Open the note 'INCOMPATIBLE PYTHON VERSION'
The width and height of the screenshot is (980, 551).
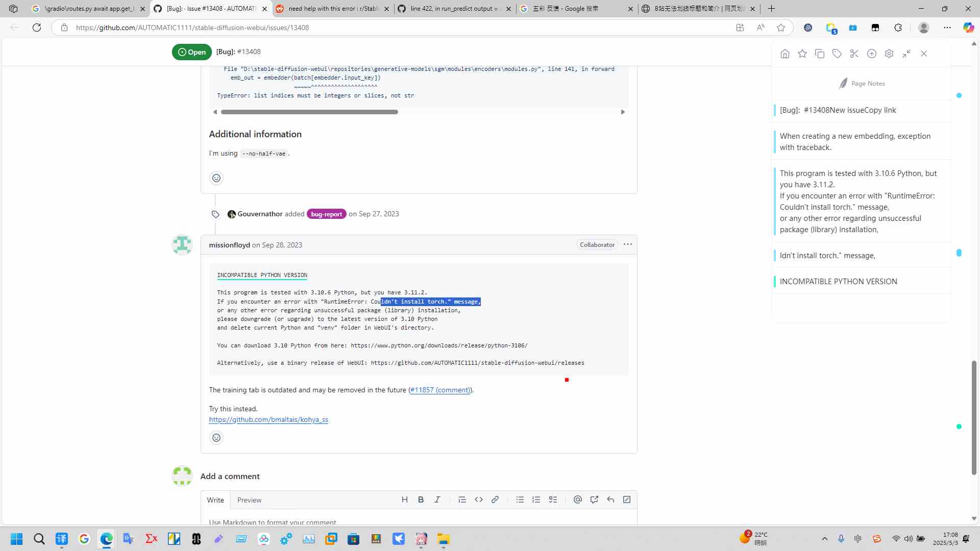(x=862, y=282)
